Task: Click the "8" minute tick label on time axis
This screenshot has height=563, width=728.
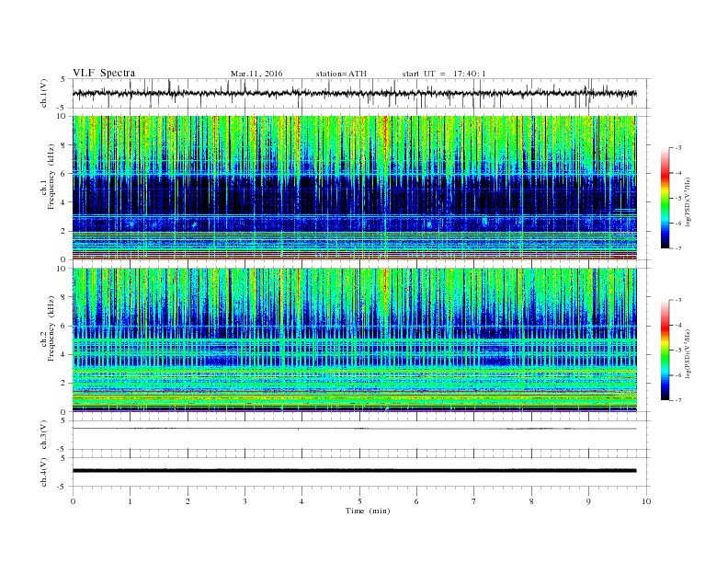Action: [x=531, y=501]
